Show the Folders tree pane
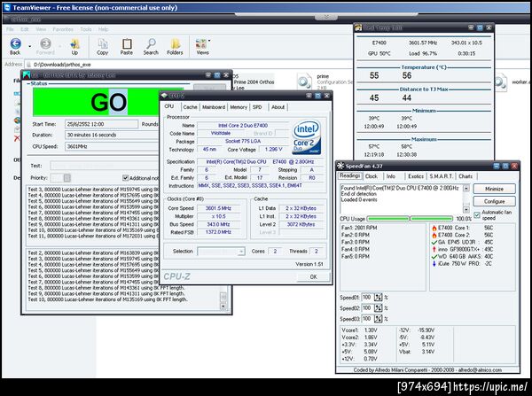This screenshot has height=396, width=532. coord(175,47)
